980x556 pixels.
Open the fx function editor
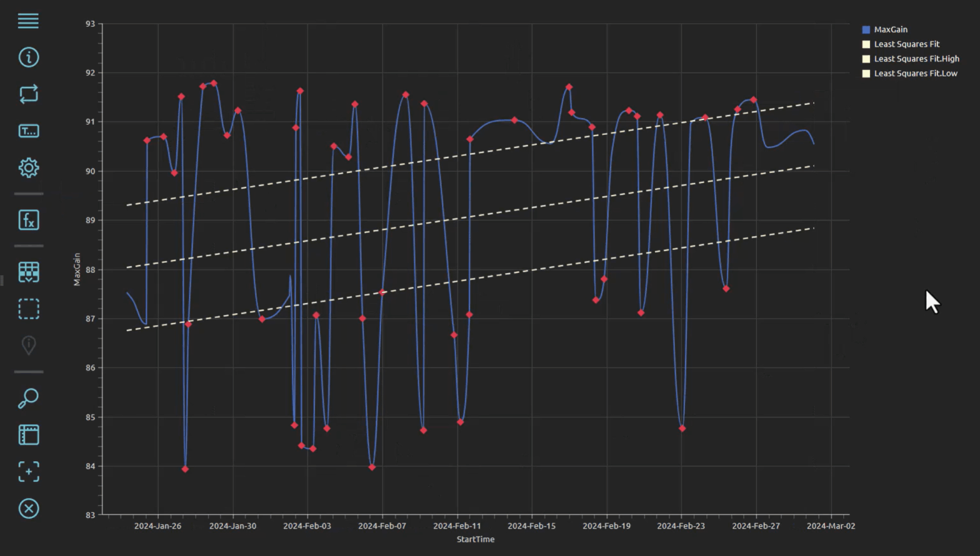(x=29, y=220)
